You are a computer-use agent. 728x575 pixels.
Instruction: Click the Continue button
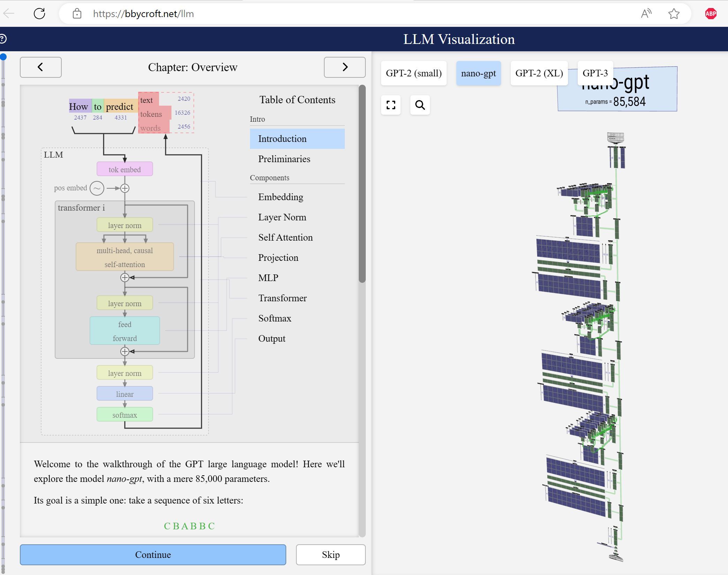153,555
